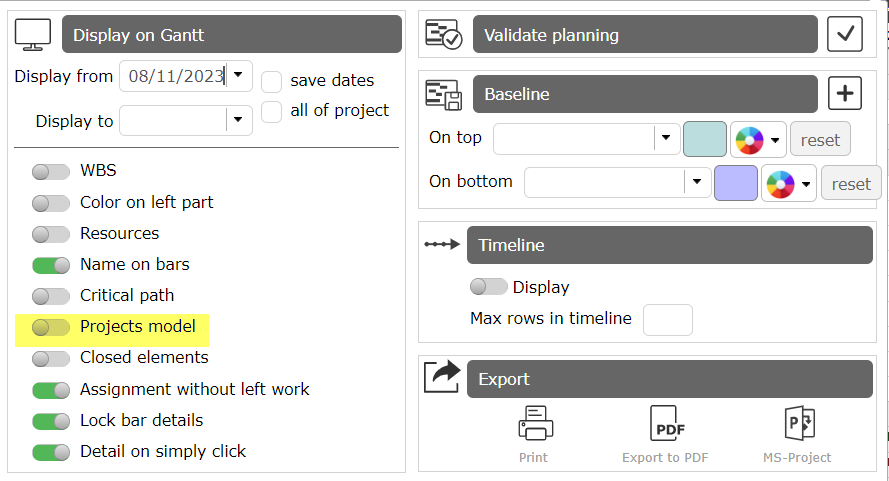Click the Max rows in timeline field

point(667,319)
